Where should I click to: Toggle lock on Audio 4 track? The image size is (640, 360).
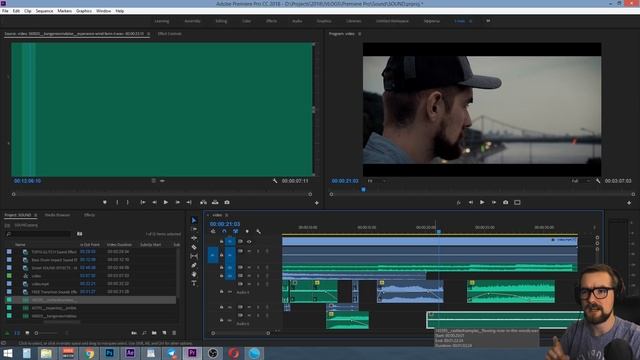(222, 291)
